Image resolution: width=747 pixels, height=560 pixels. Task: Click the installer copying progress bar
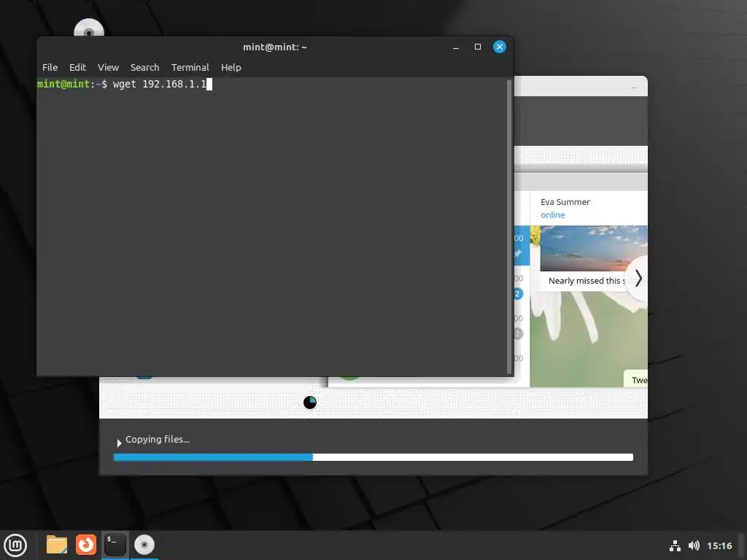click(x=373, y=457)
